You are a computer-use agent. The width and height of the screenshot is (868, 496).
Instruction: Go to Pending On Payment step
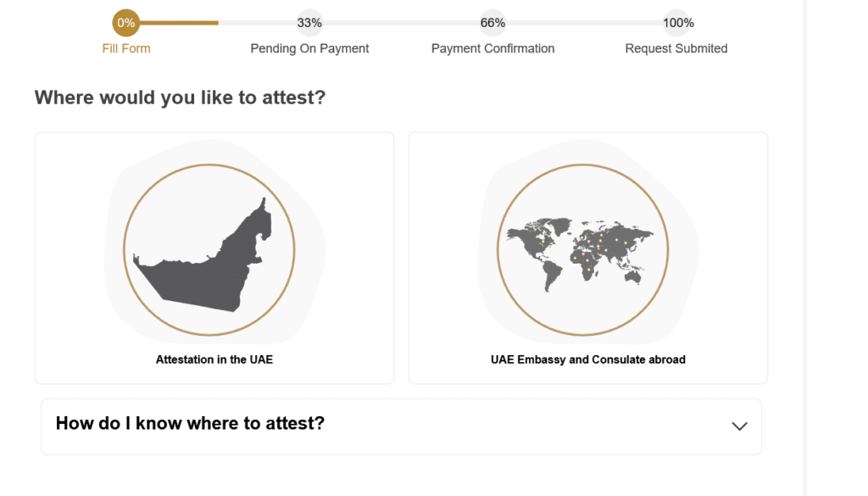pos(309,48)
